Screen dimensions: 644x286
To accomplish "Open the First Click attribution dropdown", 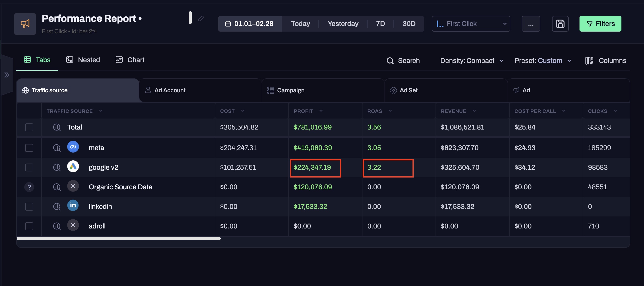I will pos(471,24).
